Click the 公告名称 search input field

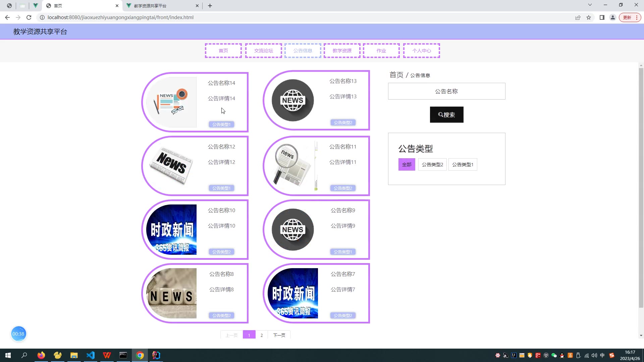point(446,91)
